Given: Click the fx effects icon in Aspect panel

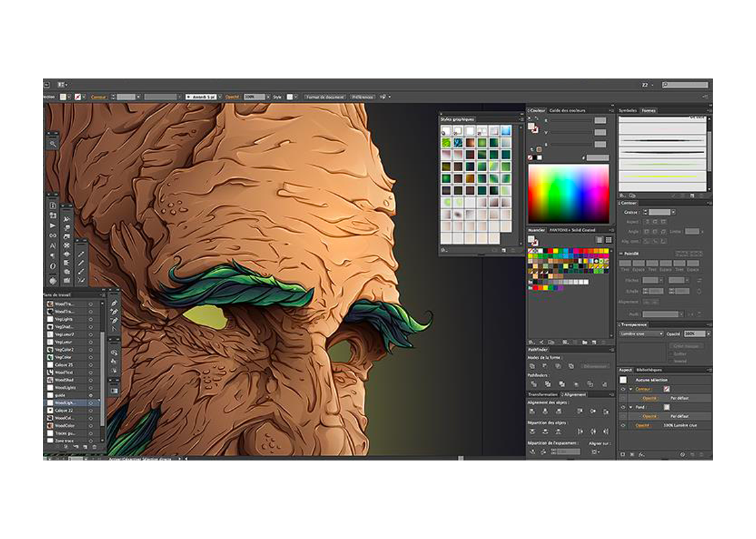Looking at the screenshot, I should [x=641, y=454].
